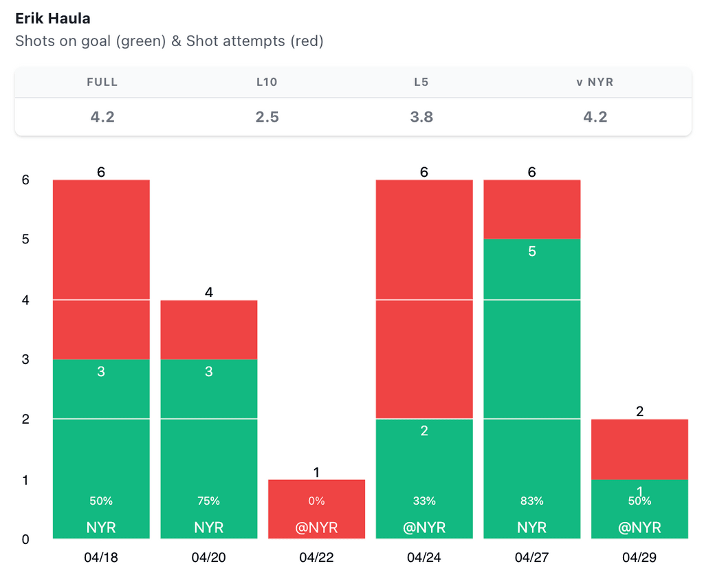Click the 4.2 value under FULL
Screen dimensions: 704x588
coord(102,117)
